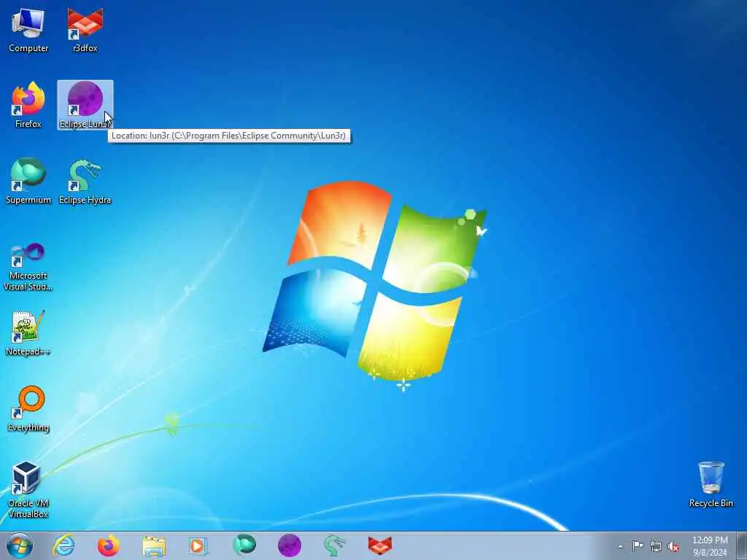Show hidden icons in the system tray

pyautogui.click(x=620, y=546)
